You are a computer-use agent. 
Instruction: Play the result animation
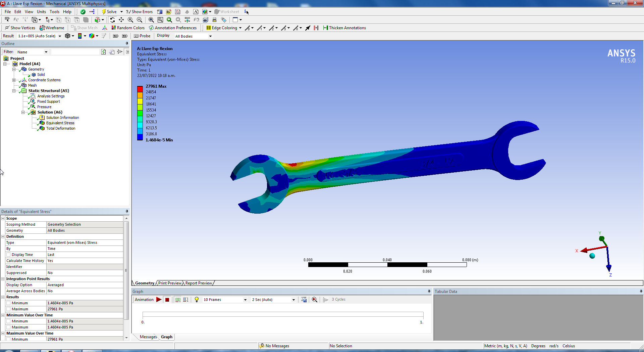coord(159,300)
